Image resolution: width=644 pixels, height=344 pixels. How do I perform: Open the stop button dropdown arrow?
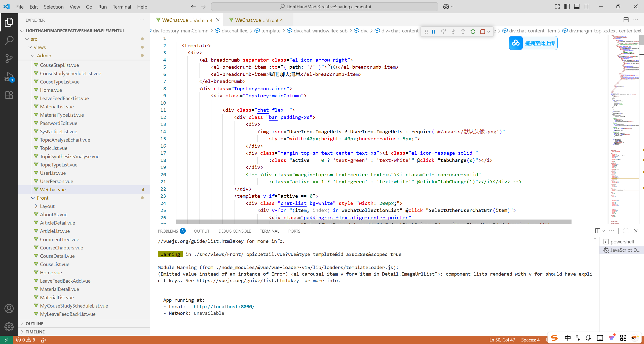[x=489, y=32]
